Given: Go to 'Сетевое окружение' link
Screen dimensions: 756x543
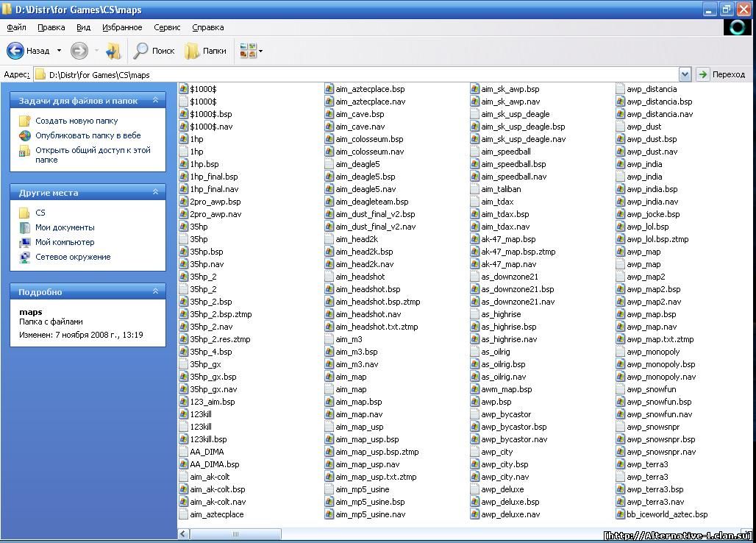Looking at the screenshot, I should 73,257.
